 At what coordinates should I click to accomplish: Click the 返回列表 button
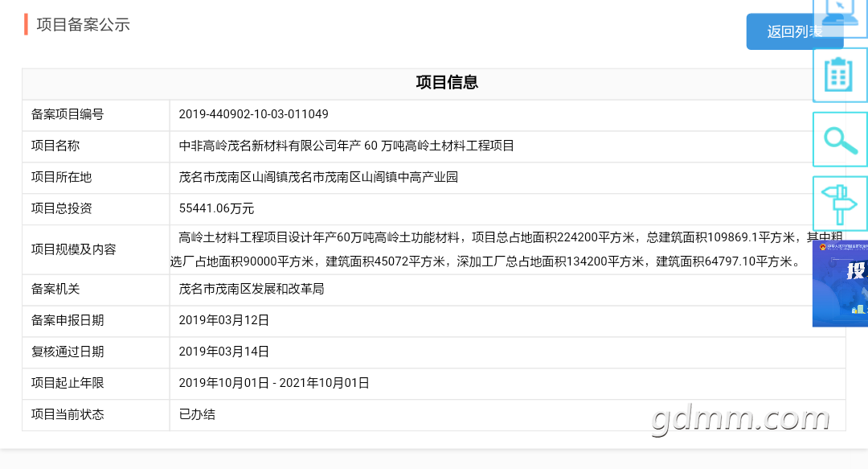point(794,31)
